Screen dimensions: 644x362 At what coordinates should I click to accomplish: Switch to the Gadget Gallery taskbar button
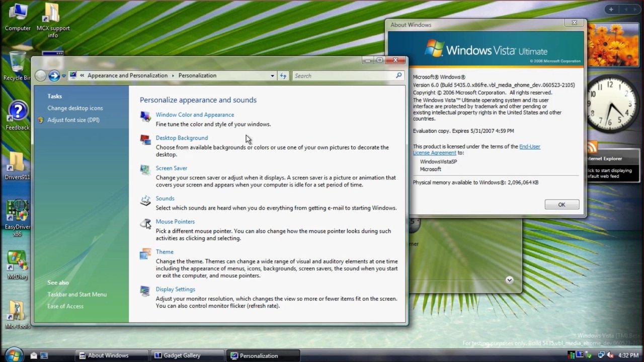[188, 355]
